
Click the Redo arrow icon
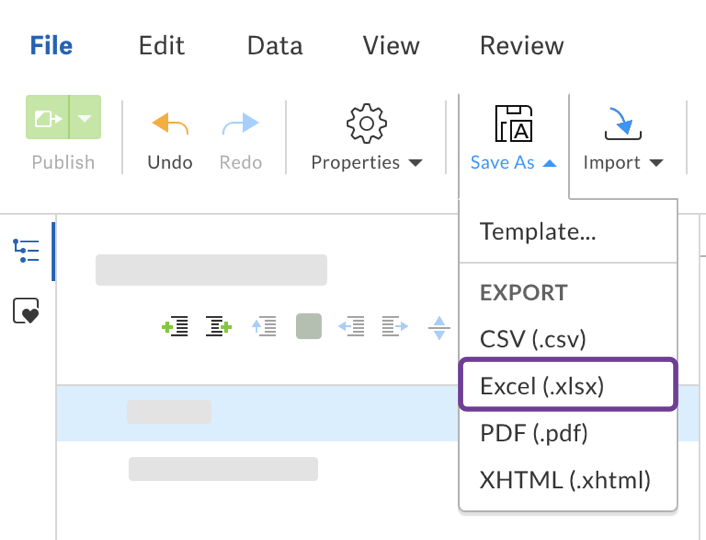tap(240, 124)
